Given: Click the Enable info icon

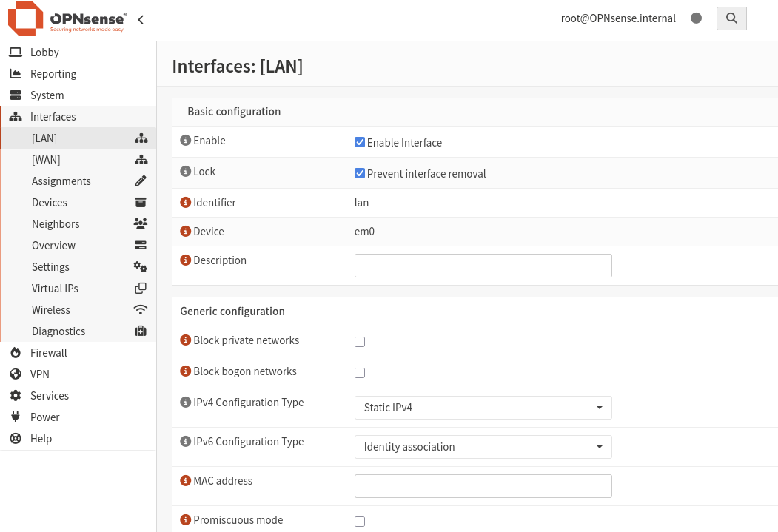Looking at the screenshot, I should (x=186, y=141).
